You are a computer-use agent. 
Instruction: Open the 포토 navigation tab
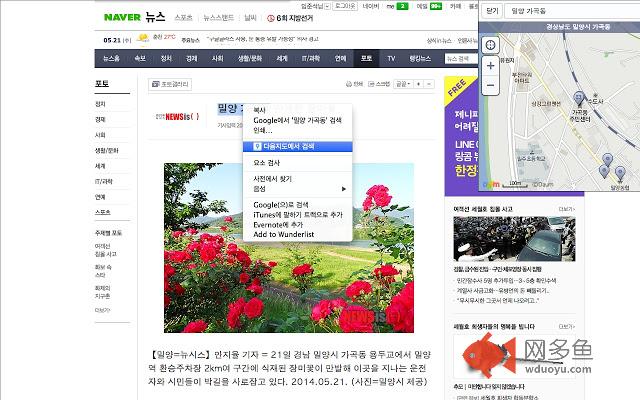367,58
